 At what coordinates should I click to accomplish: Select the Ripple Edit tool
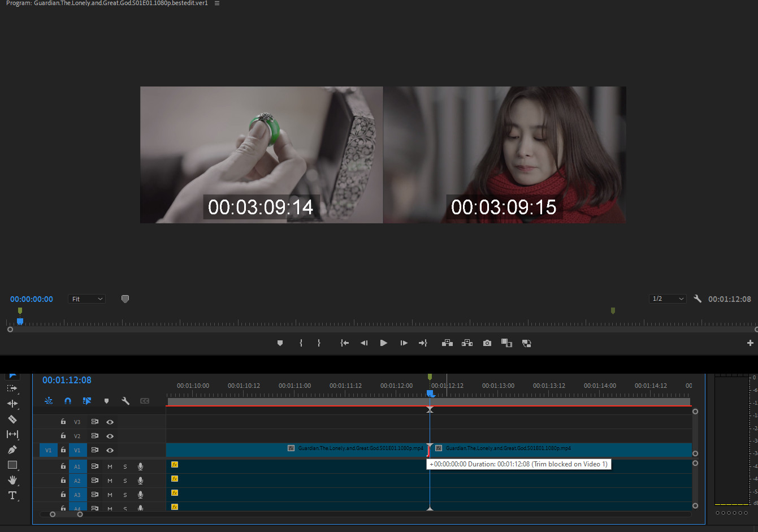pyautogui.click(x=12, y=404)
